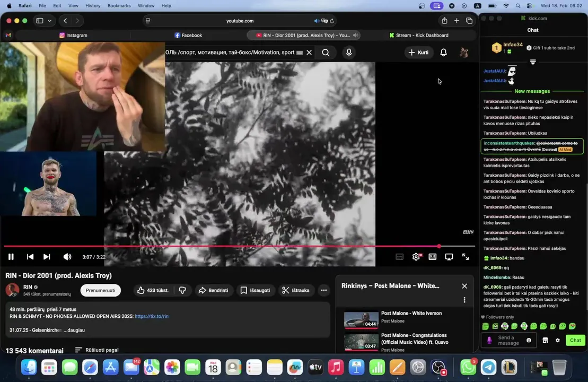Subscribe with Prenumeruoti button
Screen dimensions: 588x382
tap(101, 290)
